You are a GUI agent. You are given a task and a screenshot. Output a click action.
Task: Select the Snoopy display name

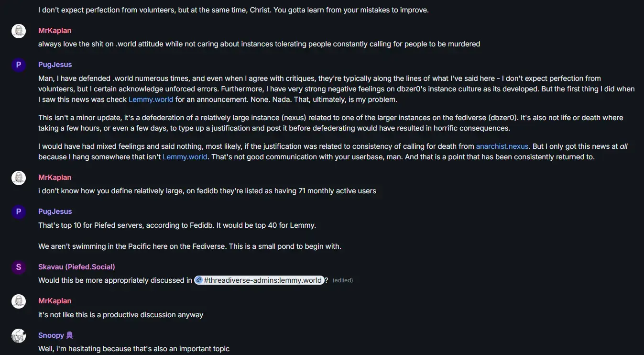(51, 335)
